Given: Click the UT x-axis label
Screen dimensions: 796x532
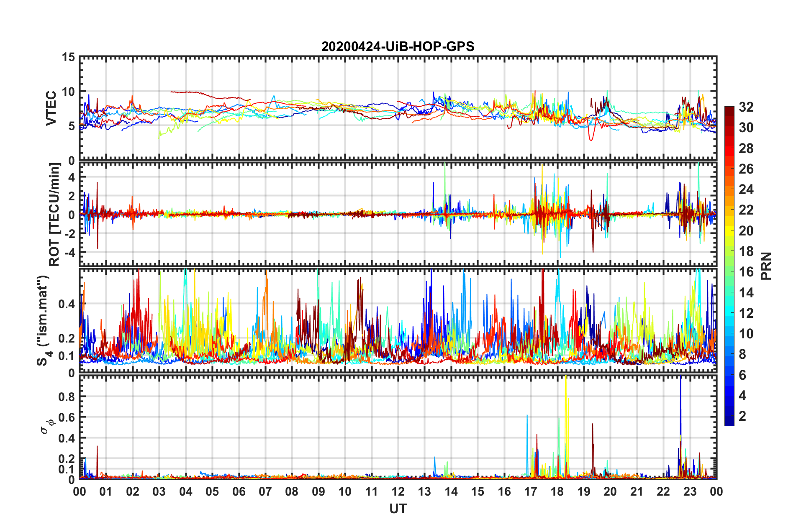Looking at the screenshot, I should (398, 509).
